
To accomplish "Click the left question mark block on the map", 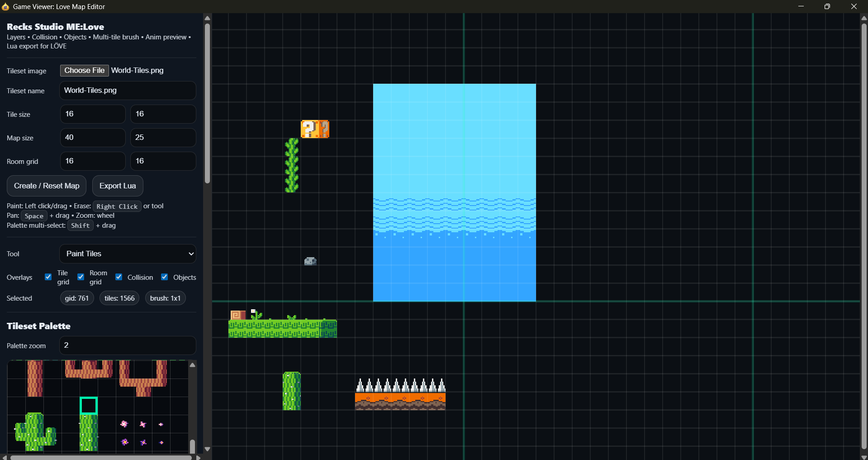I will coord(310,129).
